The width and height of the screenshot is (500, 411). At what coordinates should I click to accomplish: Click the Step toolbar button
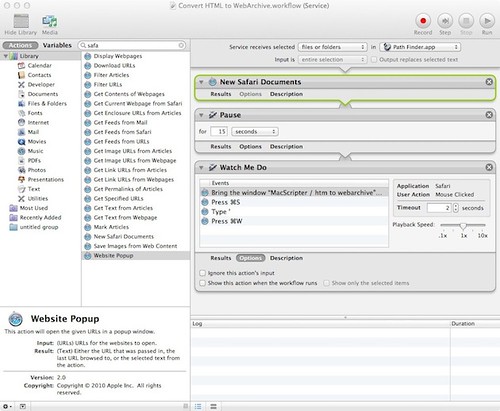pos(445,21)
